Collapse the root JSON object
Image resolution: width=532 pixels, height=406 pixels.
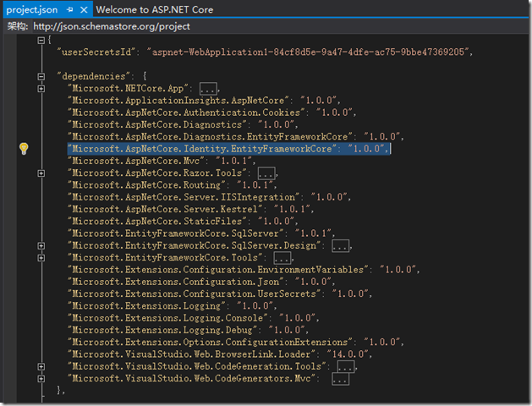pos(41,41)
